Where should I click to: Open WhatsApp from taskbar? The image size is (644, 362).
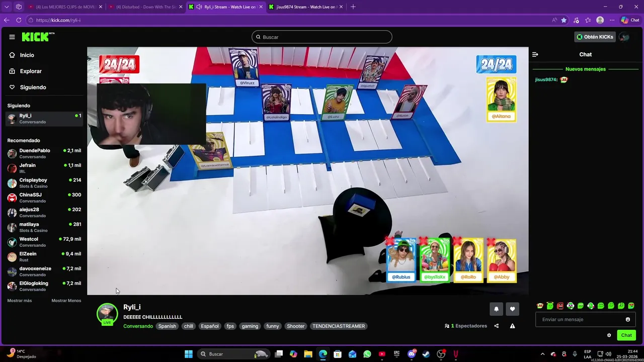click(x=367, y=354)
